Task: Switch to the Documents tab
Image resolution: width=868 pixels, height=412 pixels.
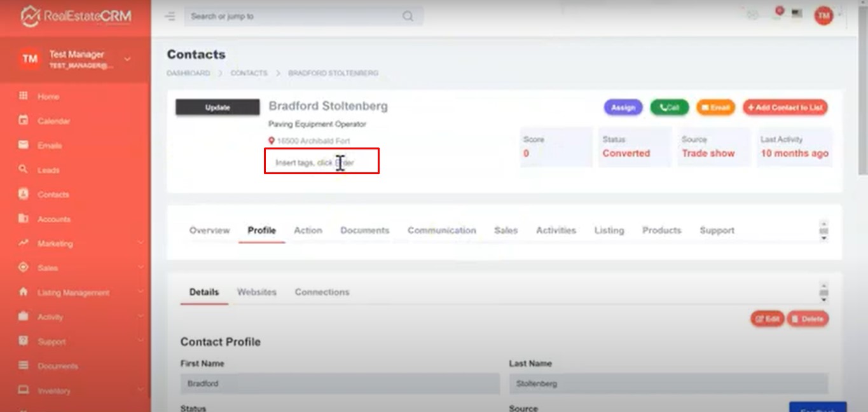Action: pos(364,230)
